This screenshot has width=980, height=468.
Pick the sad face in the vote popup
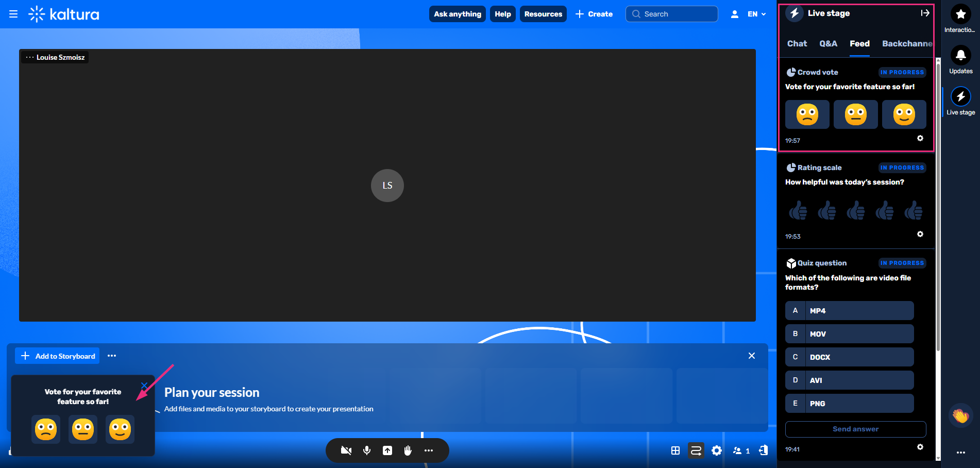tap(46, 429)
